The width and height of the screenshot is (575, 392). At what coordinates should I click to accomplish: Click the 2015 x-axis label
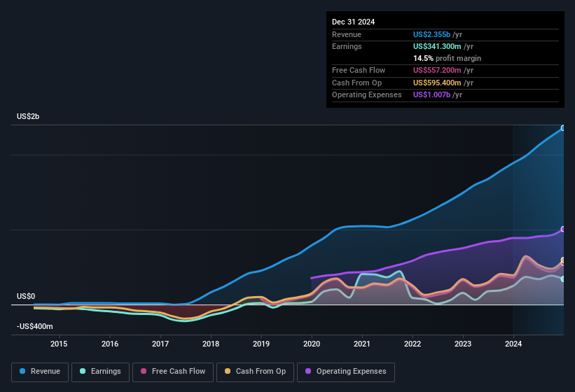tap(59, 344)
